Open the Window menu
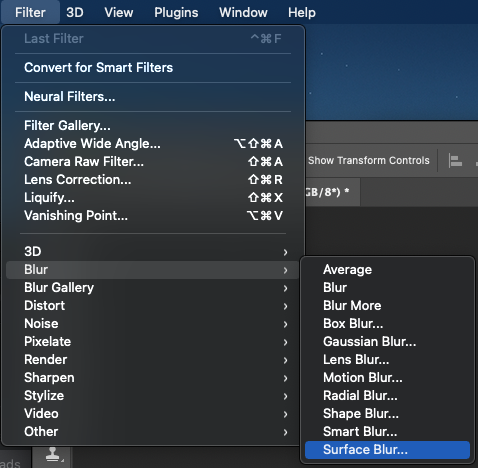Screen dimensions: 478x468 point(243,12)
